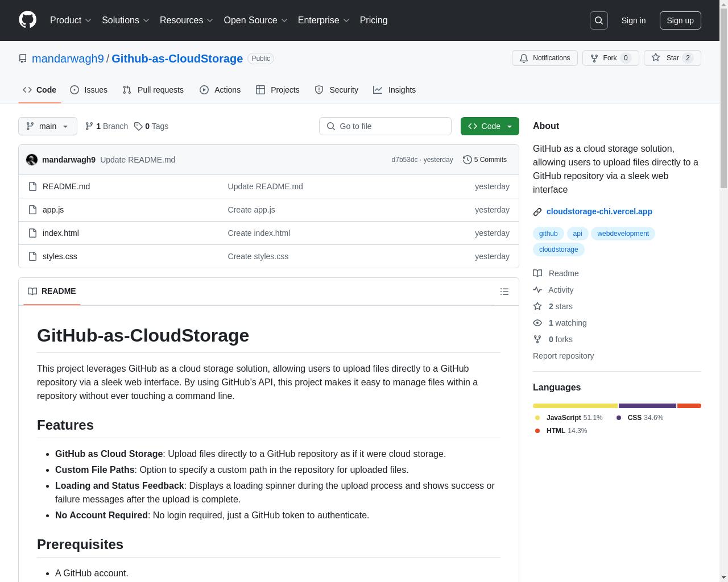Viewport: 728px width, 582px height.
Task: Open the Security tab
Action: tap(337, 90)
